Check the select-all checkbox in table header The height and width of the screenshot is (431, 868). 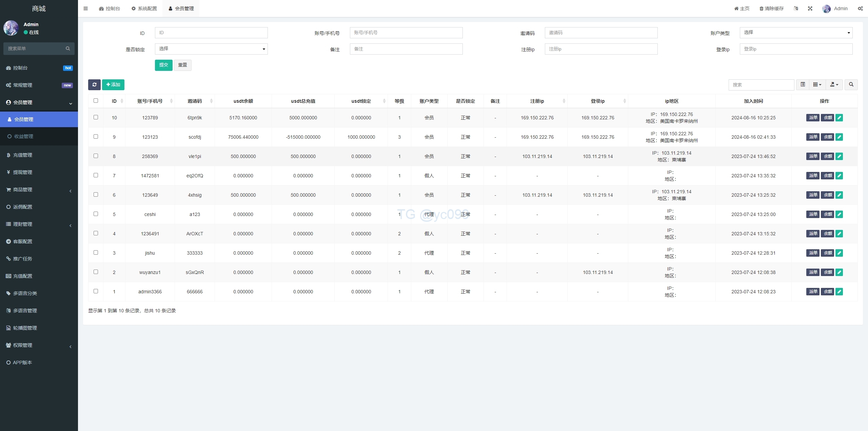[96, 101]
